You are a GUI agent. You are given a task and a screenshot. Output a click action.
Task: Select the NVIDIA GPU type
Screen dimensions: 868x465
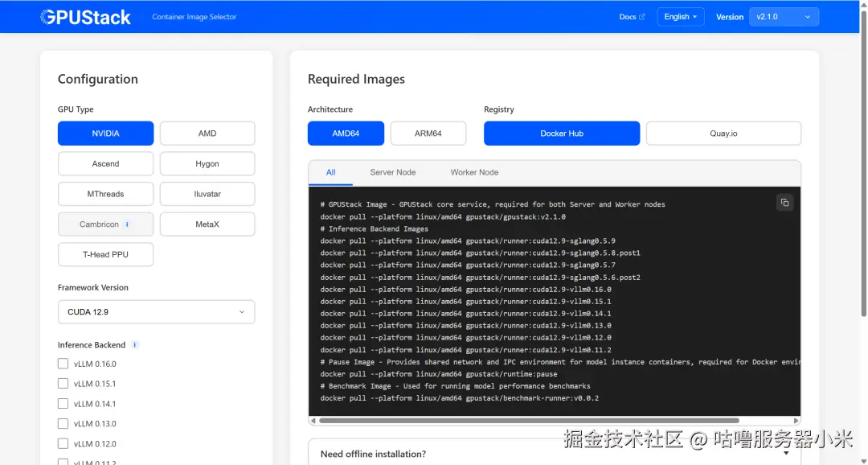coord(106,134)
